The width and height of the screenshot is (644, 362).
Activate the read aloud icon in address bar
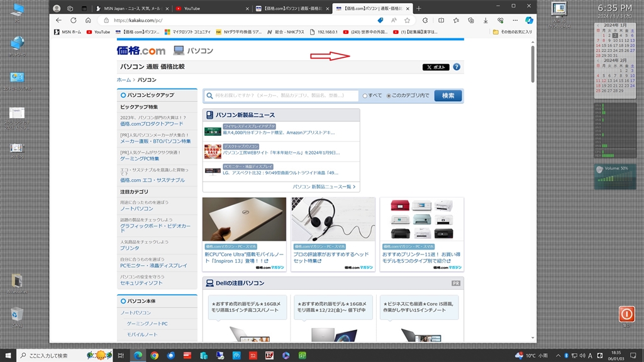click(394, 20)
